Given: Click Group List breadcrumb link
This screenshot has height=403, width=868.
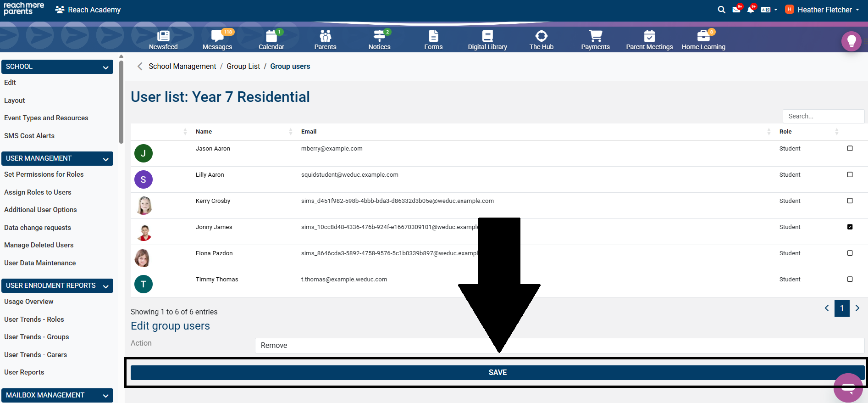Looking at the screenshot, I should click(x=243, y=67).
